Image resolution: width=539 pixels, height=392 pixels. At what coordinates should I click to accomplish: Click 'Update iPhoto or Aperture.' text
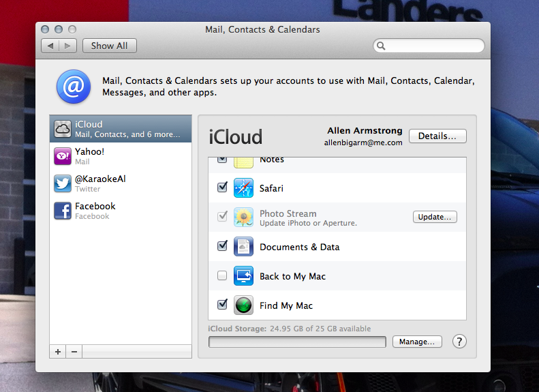click(309, 223)
